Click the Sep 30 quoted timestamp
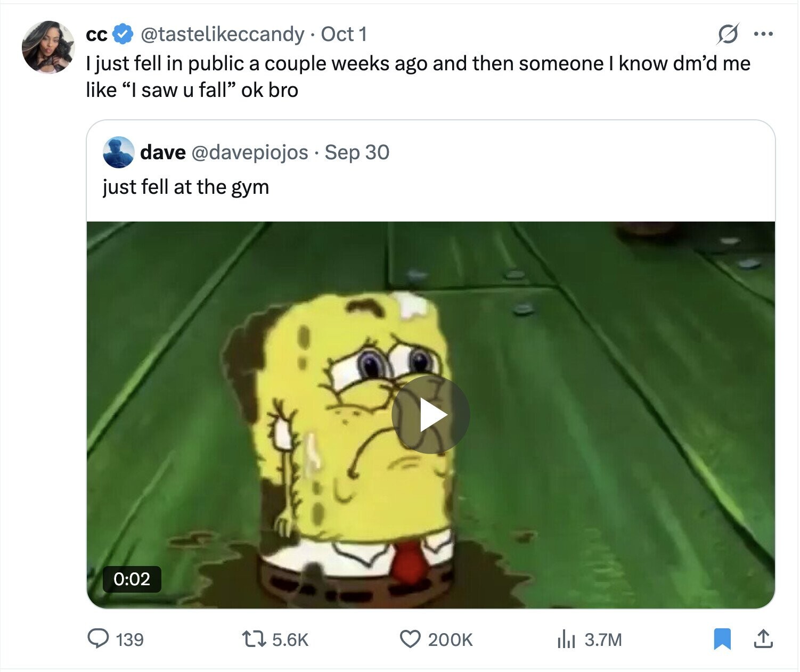Viewport: 800px width, 672px height. (x=357, y=152)
